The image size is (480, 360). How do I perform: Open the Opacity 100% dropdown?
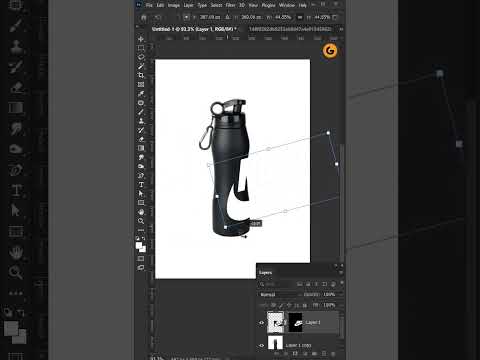tap(329, 294)
